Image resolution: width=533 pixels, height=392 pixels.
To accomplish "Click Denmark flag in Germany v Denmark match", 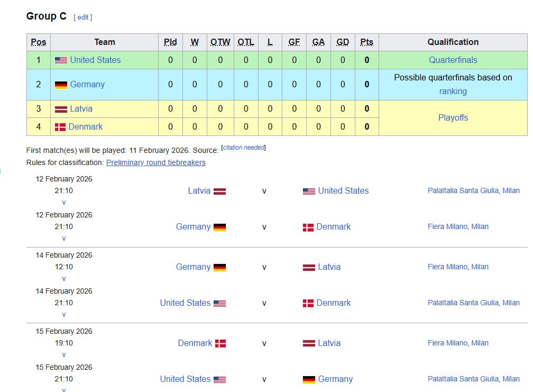I will pos(308,227).
